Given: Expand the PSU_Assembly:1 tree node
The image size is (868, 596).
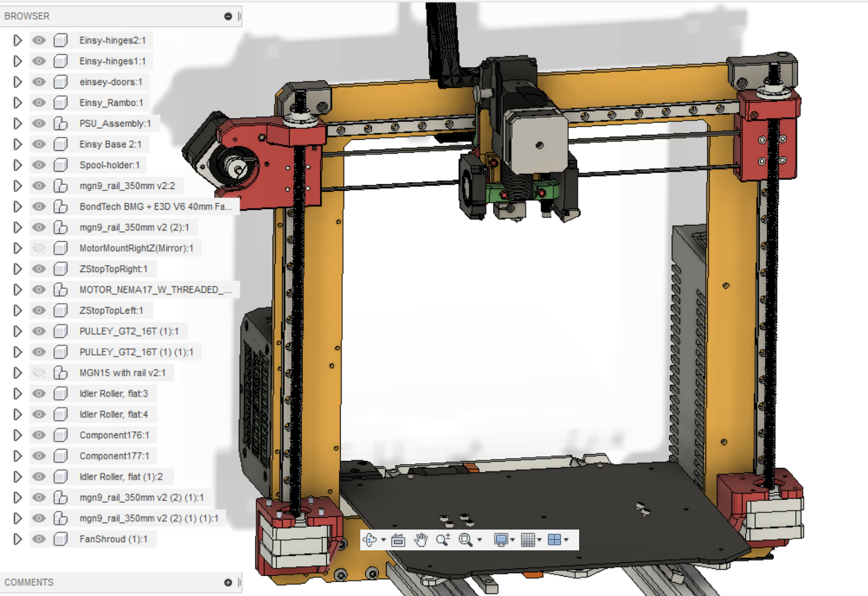Looking at the screenshot, I should pyautogui.click(x=18, y=123).
